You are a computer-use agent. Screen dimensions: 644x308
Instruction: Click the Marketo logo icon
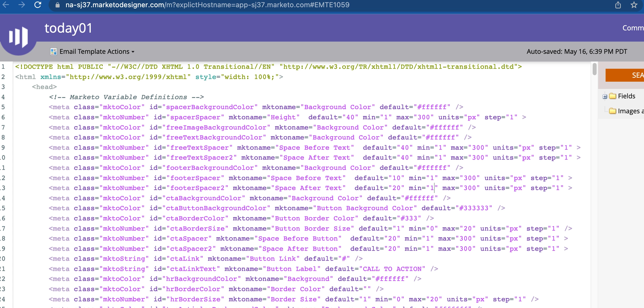tap(18, 37)
